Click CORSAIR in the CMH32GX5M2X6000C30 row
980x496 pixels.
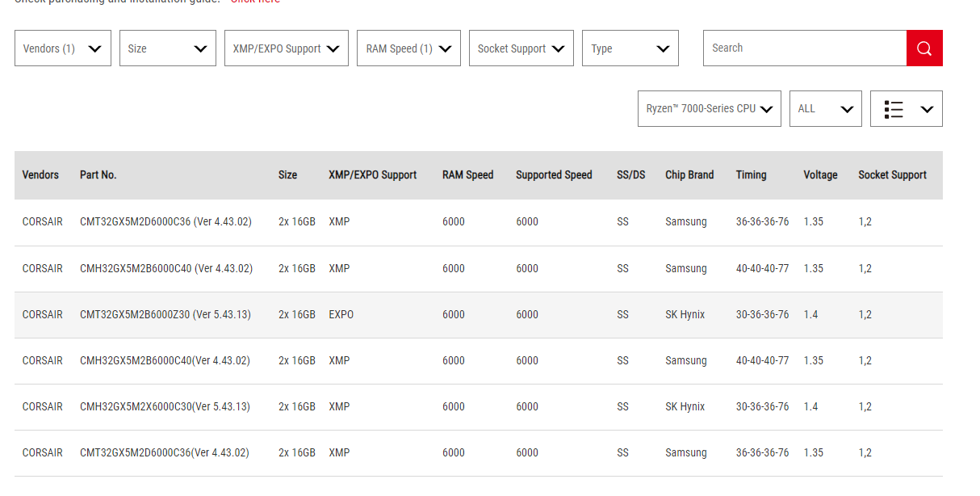point(43,407)
